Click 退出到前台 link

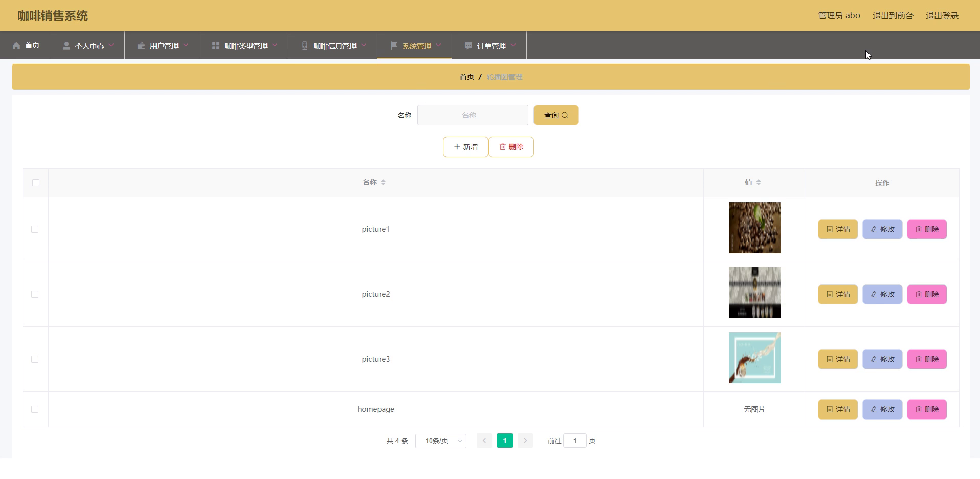(x=893, y=15)
